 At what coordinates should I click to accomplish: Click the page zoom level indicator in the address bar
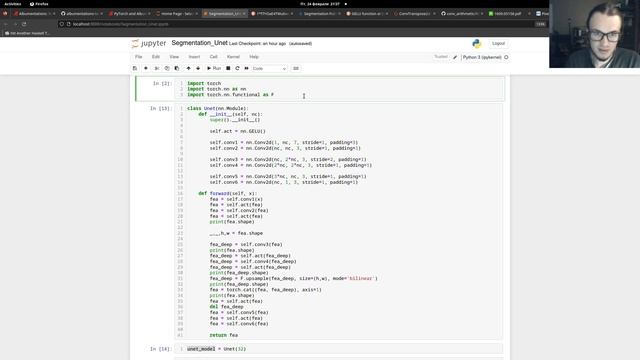click(540, 24)
